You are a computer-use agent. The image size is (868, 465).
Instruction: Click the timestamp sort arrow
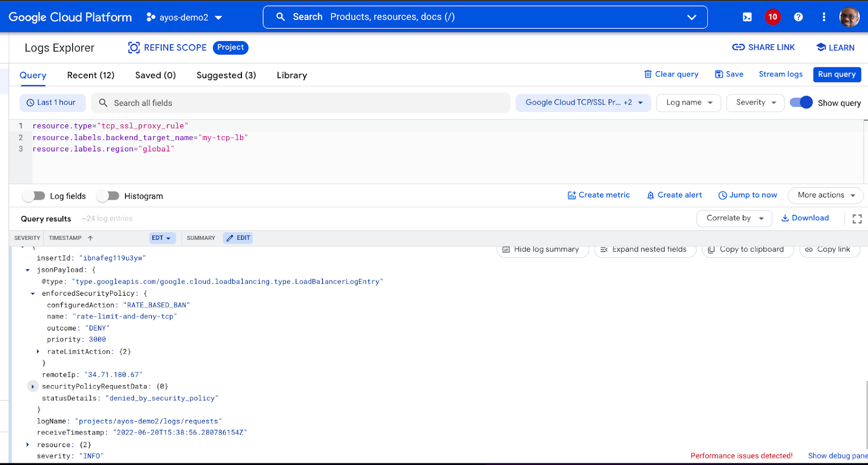pyautogui.click(x=91, y=238)
